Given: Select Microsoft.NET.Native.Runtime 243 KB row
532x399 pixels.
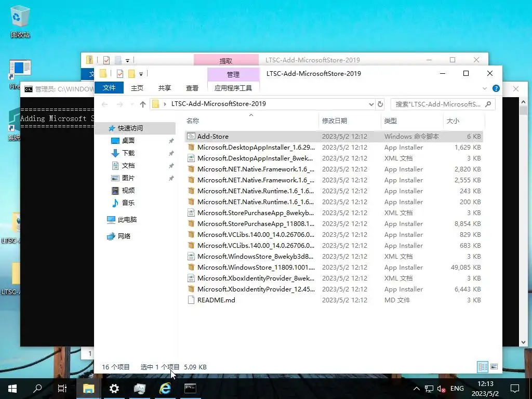Looking at the screenshot, I should click(334, 191).
